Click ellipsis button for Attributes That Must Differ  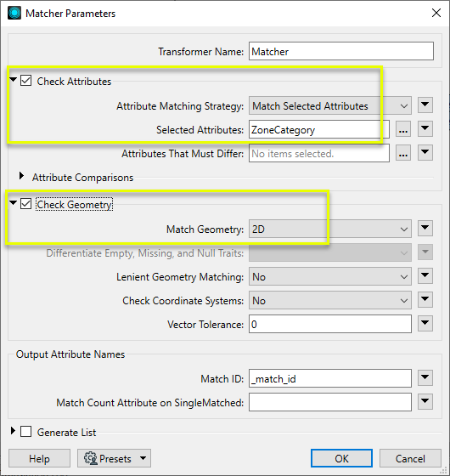click(x=403, y=153)
